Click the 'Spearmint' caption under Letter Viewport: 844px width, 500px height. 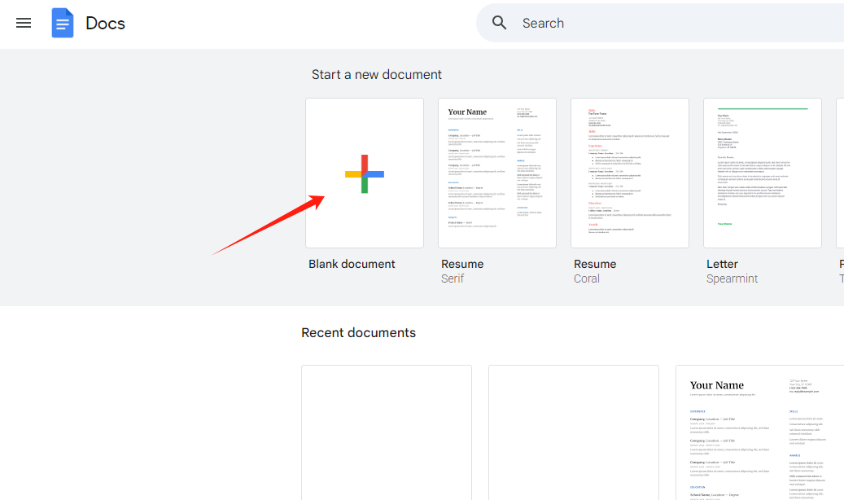[734, 279]
